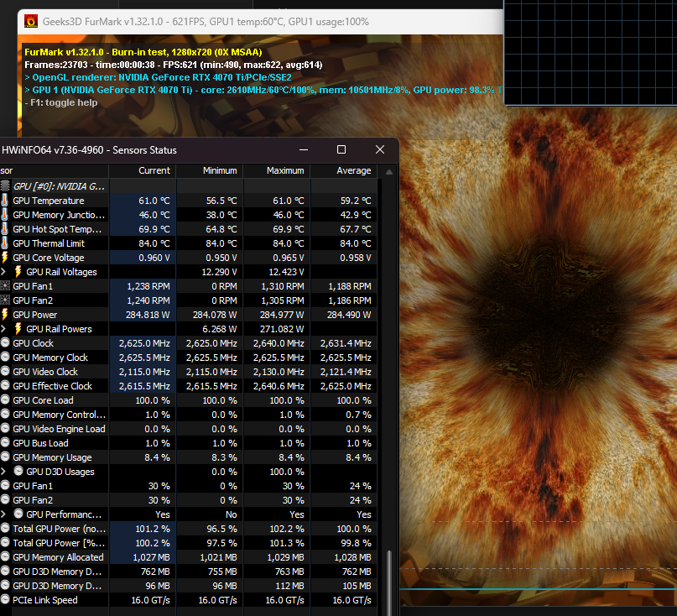Click the 0.960 V current core voltage
Image resolution: width=677 pixels, height=616 pixels.
coord(154,258)
